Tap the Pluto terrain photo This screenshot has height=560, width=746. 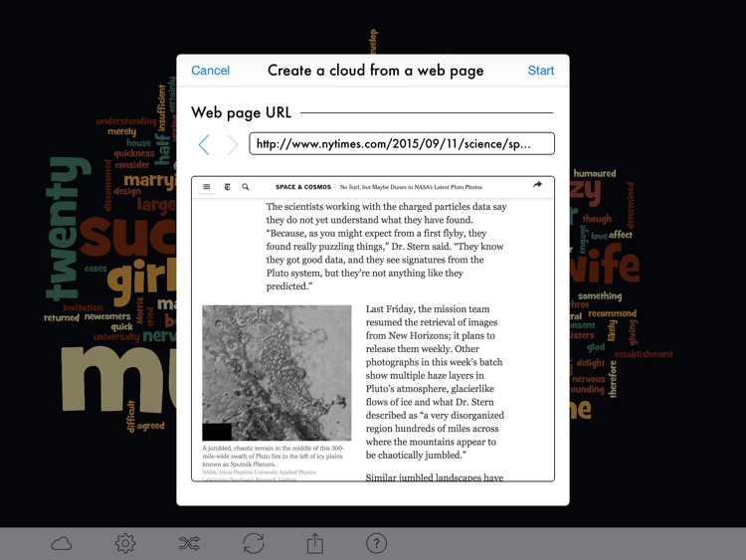coord(277,373)
